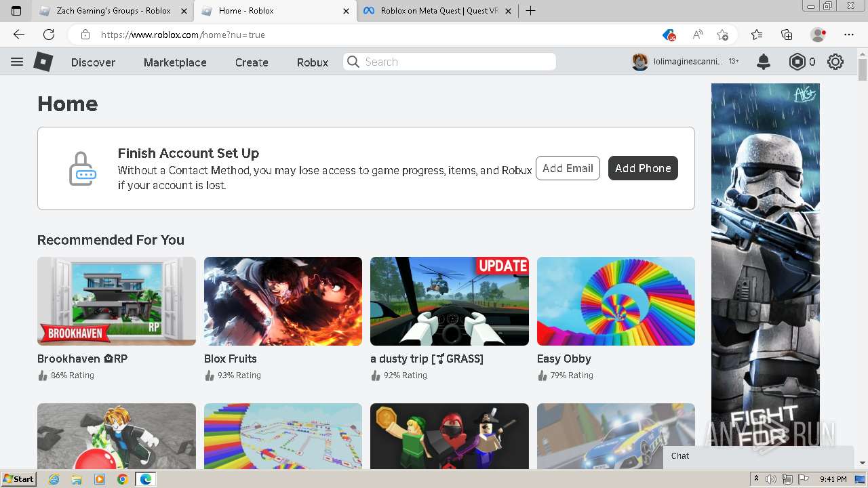
Task: Select the Home - Roblox tab
Action: tap(275, 11)
